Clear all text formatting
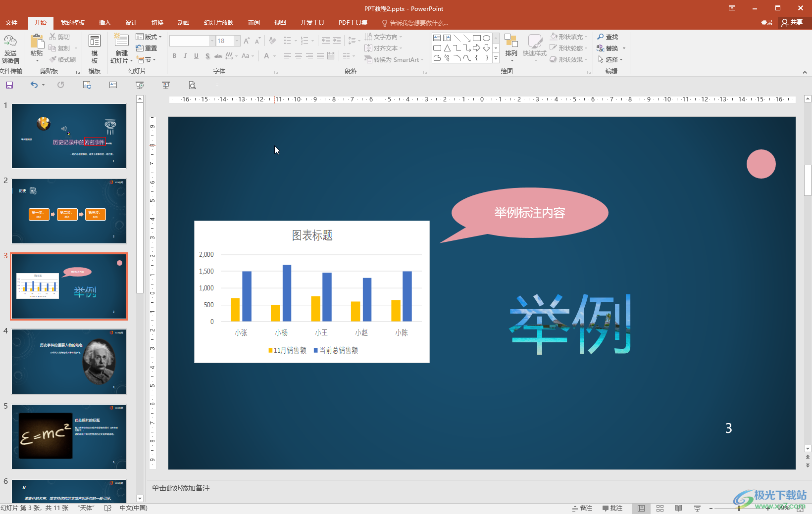Screen dimensions: 812x514 coord(272,41)
